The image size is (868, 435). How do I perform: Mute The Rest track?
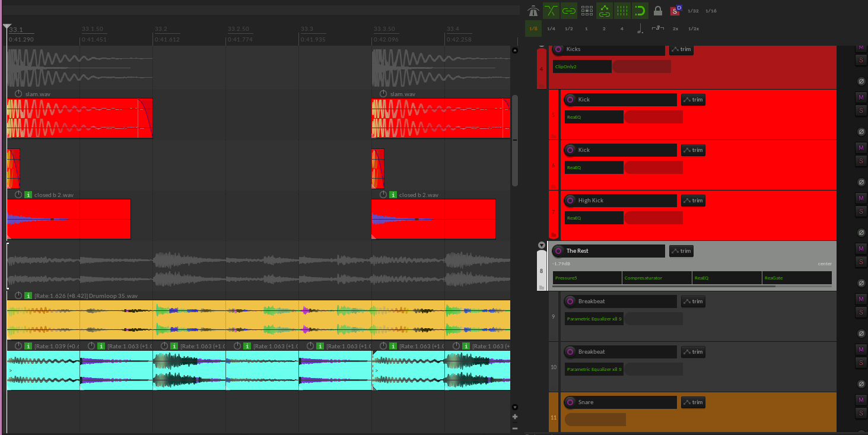(861, 249)
